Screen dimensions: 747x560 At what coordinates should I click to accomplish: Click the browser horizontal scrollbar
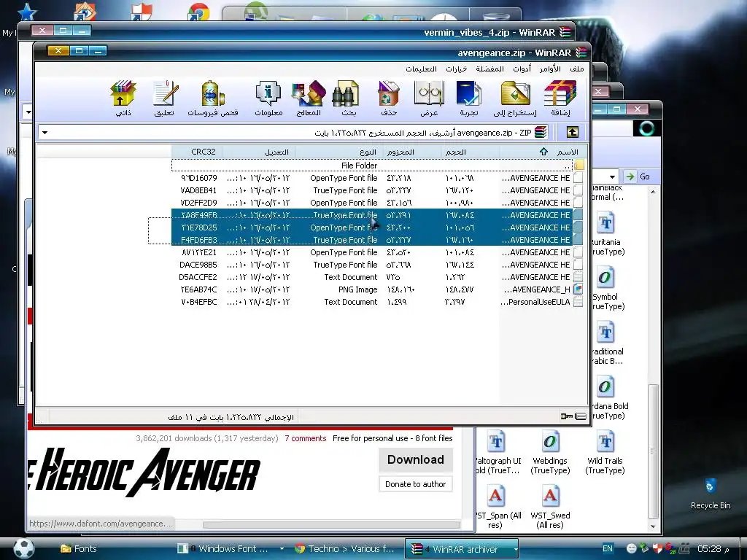point(332,524)
